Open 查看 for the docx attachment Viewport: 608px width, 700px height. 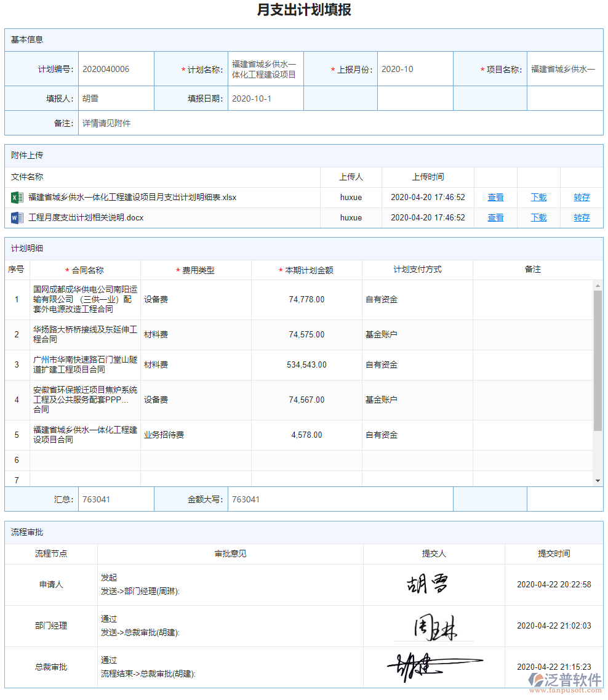coord(495,217)
